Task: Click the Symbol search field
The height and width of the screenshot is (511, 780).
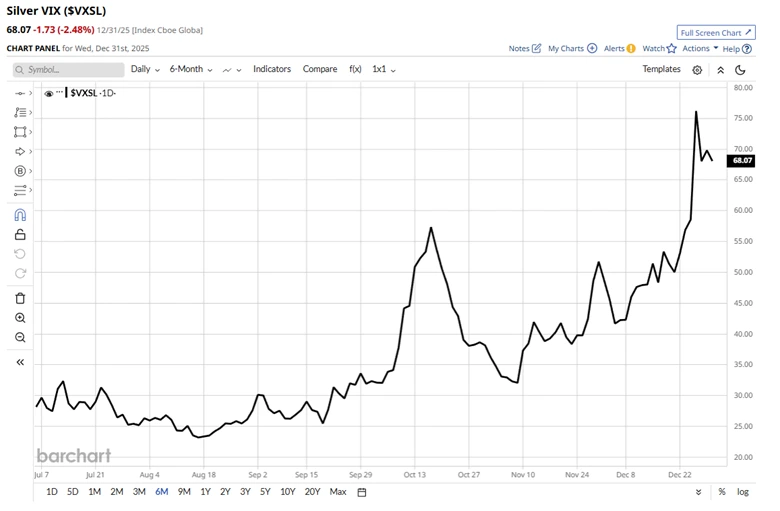Action: coord(69,70)
